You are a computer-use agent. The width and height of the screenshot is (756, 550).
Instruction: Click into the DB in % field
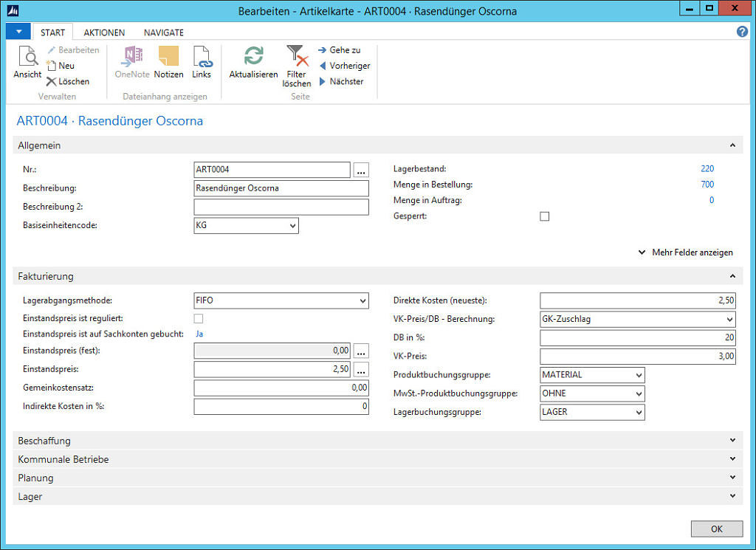tap(638, 338)
